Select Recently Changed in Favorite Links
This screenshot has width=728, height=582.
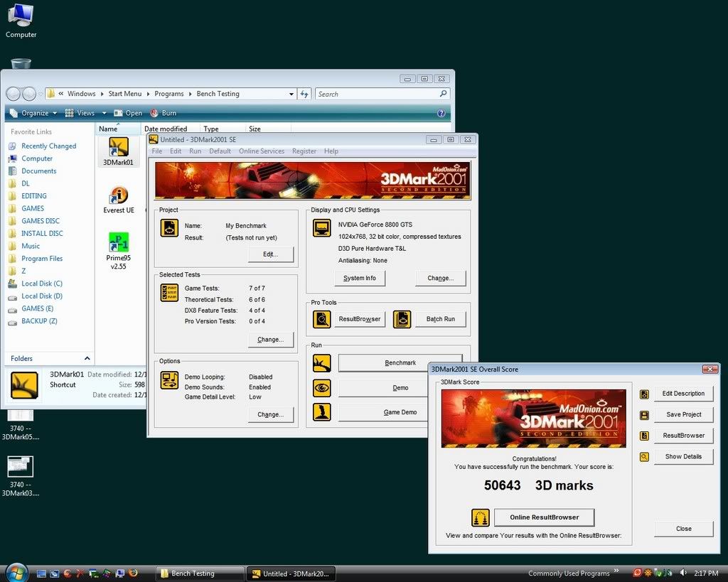pyautogui.click(x=49, y=146)
